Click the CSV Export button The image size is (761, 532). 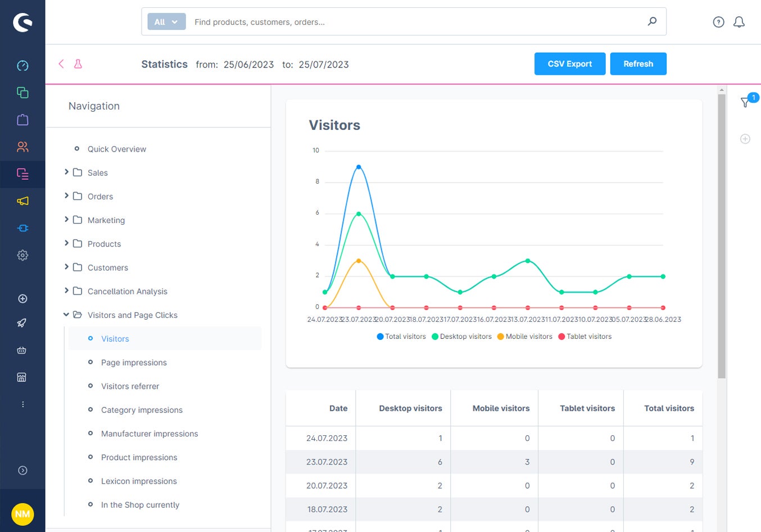pyautogui.click(x=570, y=64)
